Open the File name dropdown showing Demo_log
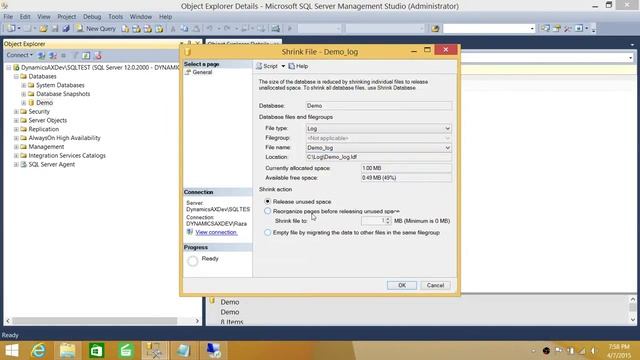 click(447, 148)
